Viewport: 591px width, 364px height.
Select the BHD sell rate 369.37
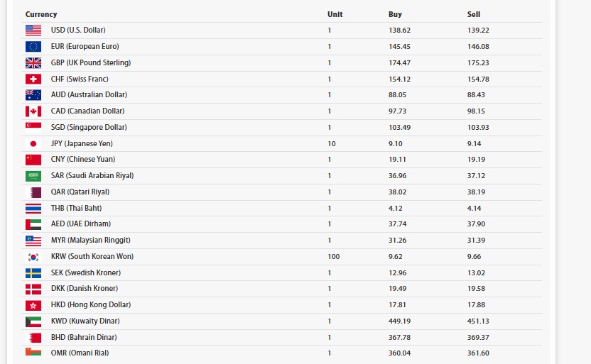pyautogui.click(x=478, y=338)
